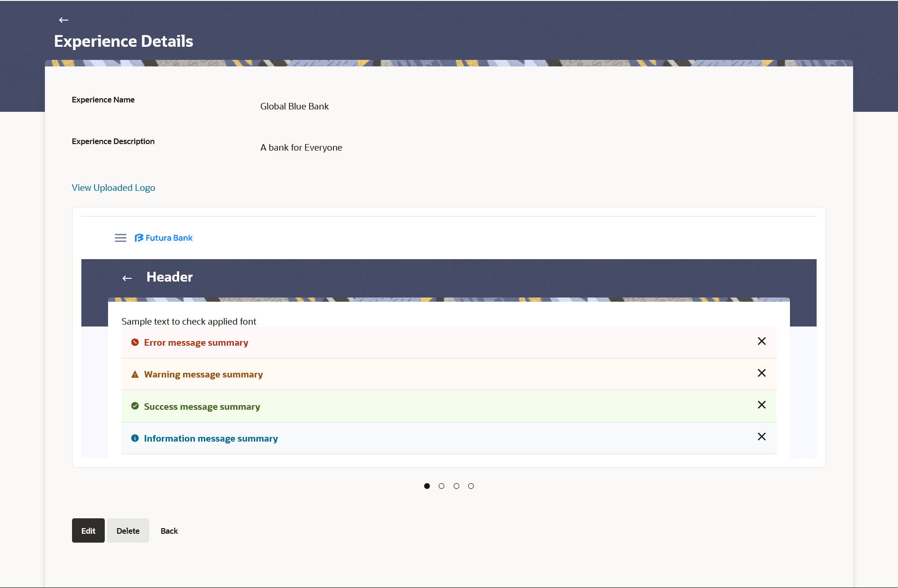Dismiss the Success message summary
Image resolution: width=898 pixels, height=588 pixels.
pyautogui.click(x=761, y=405)
